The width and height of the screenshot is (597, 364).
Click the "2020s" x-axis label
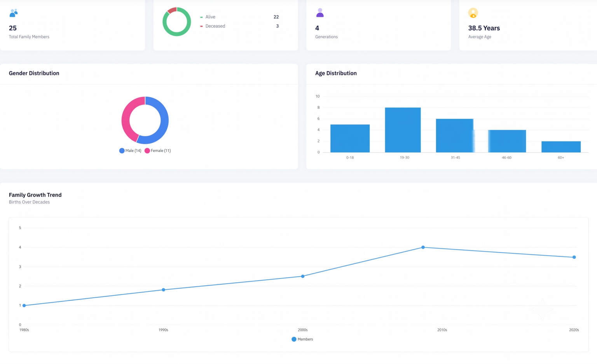pos(574,330)
